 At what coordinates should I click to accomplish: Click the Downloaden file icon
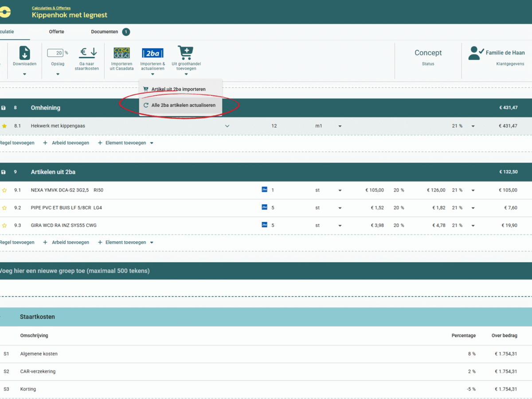coord(24,53)
